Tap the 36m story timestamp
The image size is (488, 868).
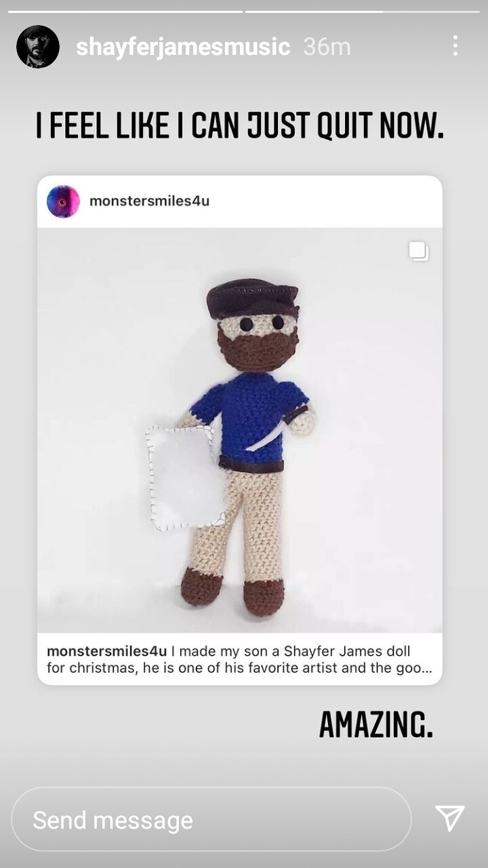coord(327,47)
